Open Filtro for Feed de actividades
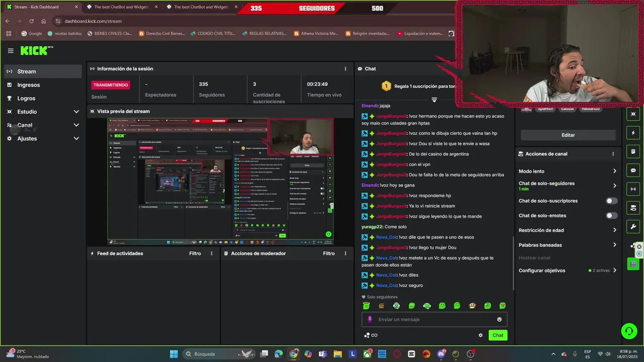Viewport: 644px width, 362px height. (195, 253)
